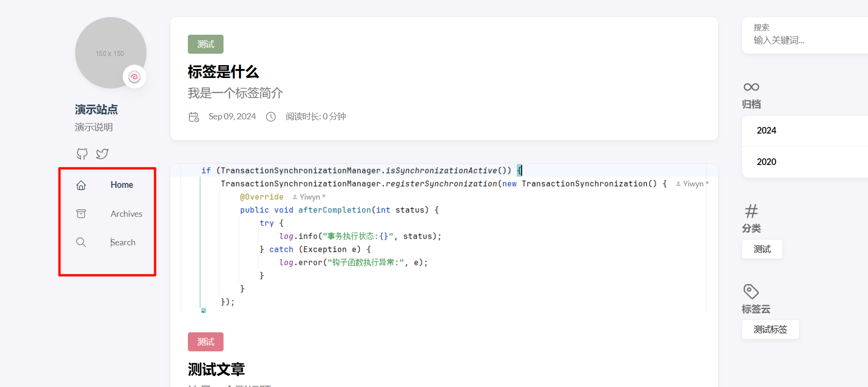Screen dimensions: 868x387
Task: Click the code screenshot image
Action: (444, 238)
